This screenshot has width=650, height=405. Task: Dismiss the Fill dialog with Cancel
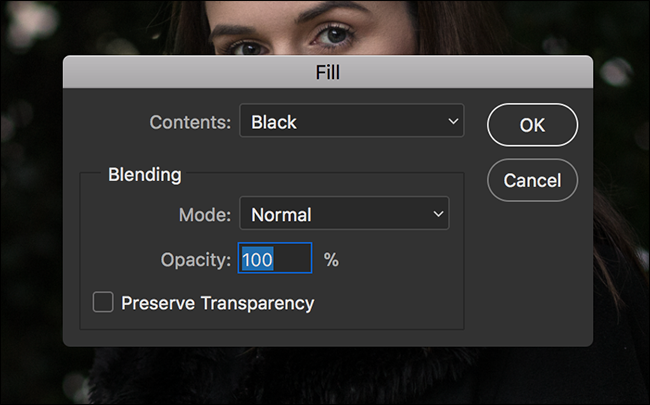point(532,181)
